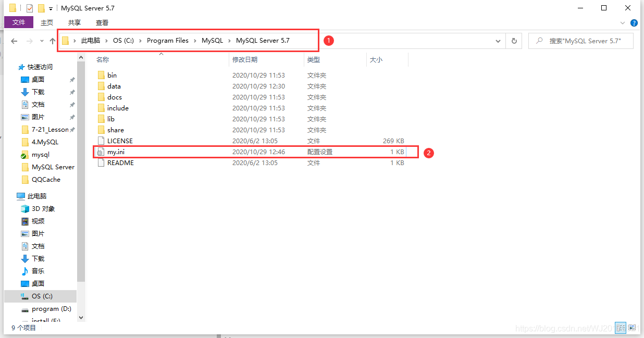Image resolution: width=644 pixels, height=338 pixels.
Task: Open 音乐 folder in navigation pane
Action: pos(38,271)
